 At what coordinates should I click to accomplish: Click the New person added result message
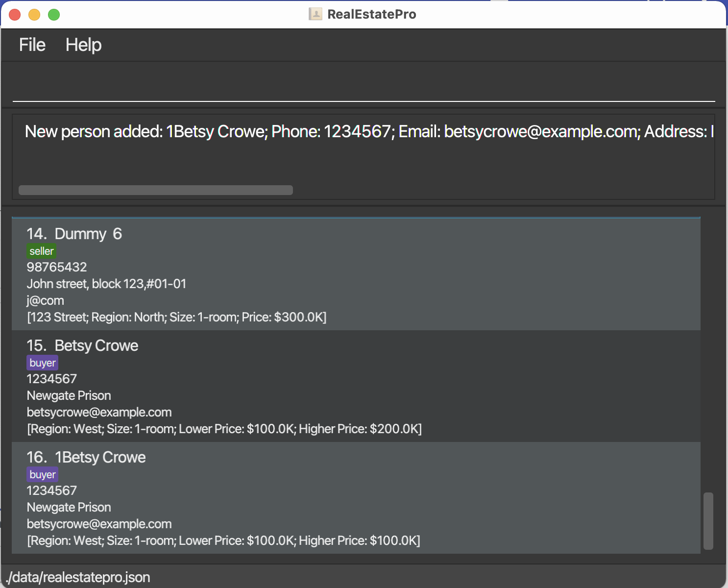(x=369, y=131)
